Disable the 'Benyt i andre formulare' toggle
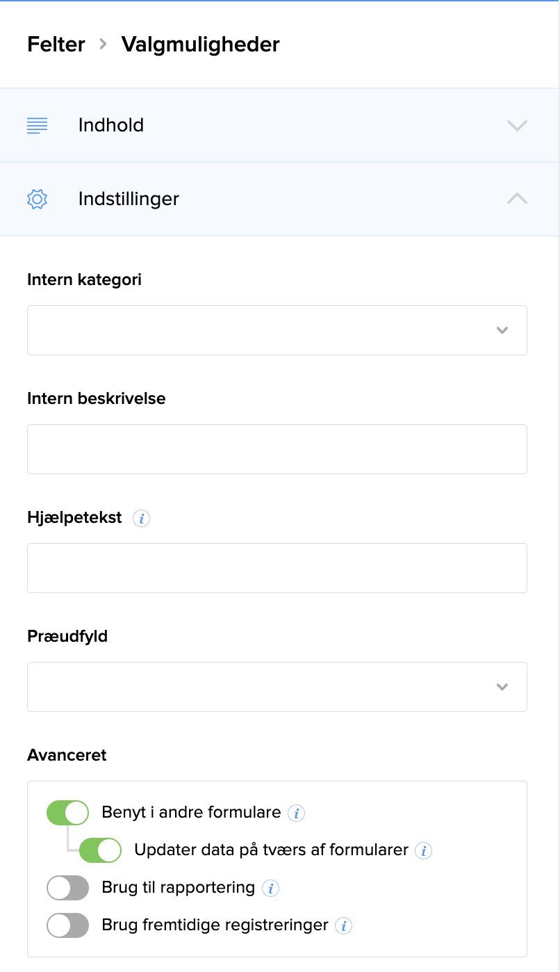The height and width of the screenshot is (972, 560). [67, 812]
